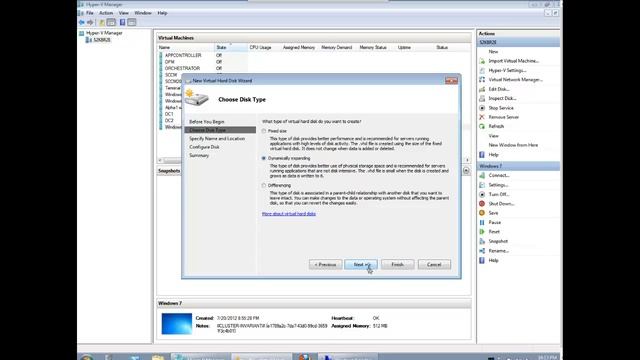Click the Back arrow toolbar icon
The image size is (640, 360).
click(82, 22)
